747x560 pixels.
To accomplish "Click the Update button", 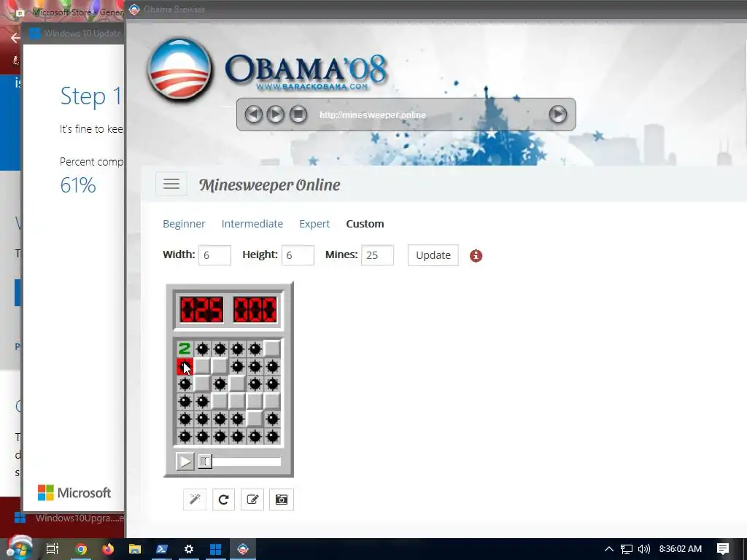I will tap(433, 255).
